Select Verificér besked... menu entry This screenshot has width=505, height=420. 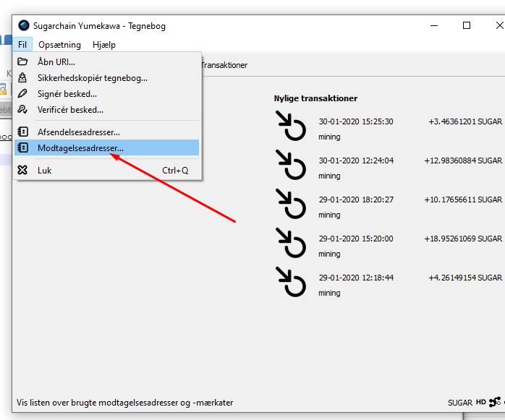tap(106, 110)
